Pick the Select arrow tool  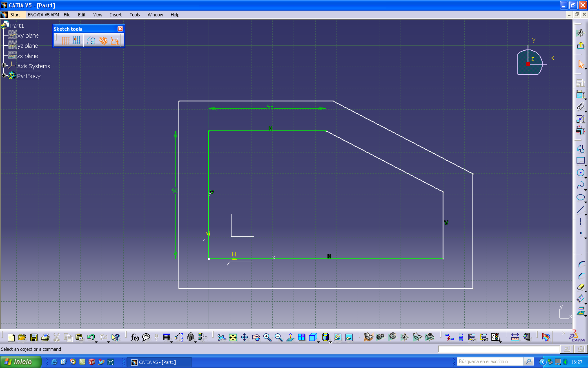coord(581,65)
